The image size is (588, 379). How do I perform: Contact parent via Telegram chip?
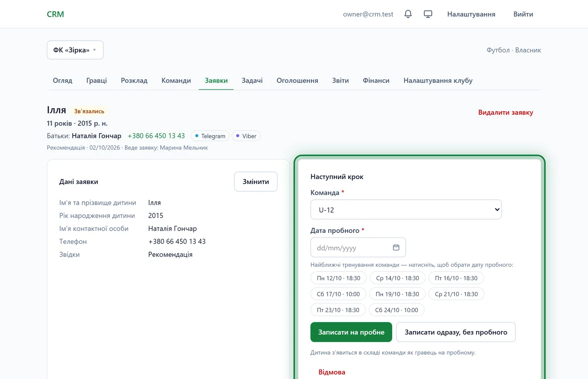210,136
